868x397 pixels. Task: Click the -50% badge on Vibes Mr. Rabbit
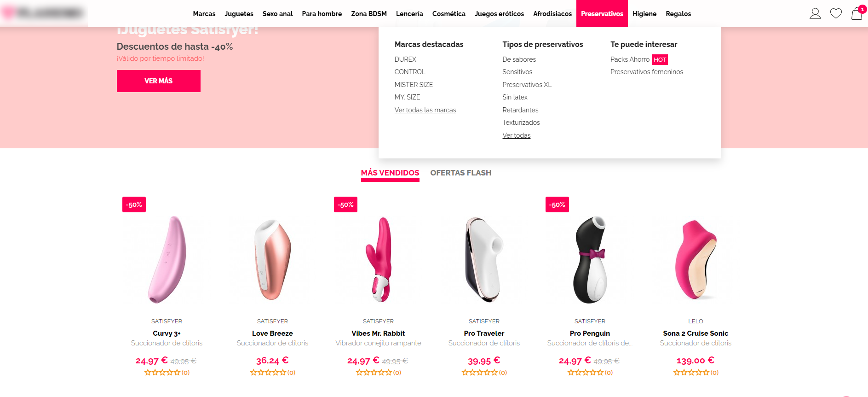(x=345, y=204)
